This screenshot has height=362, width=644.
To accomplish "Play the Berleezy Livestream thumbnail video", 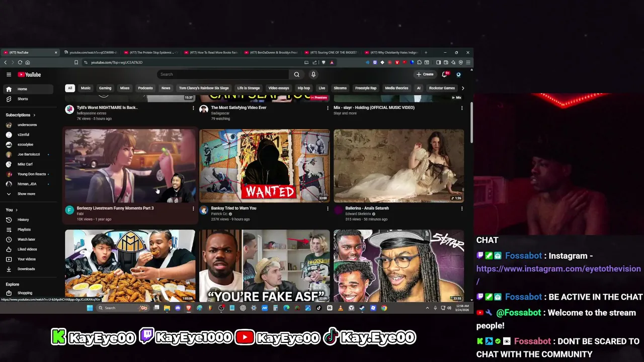I will (x=130, y=166).
